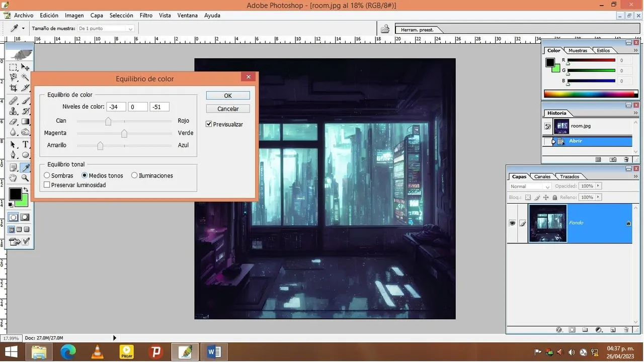The width and height of the screenshot is (644, 363).
Task: Select the Dodge tool
Action: [x=25, y=132]
